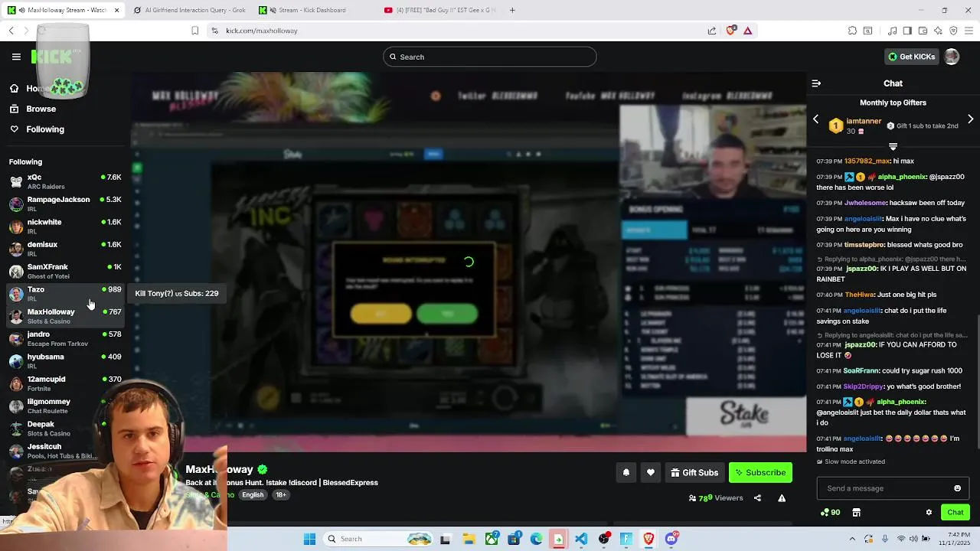Screen dimensions: 980x551
Task: Open the SamXFrank channel in Following
Action: (64, 271)
